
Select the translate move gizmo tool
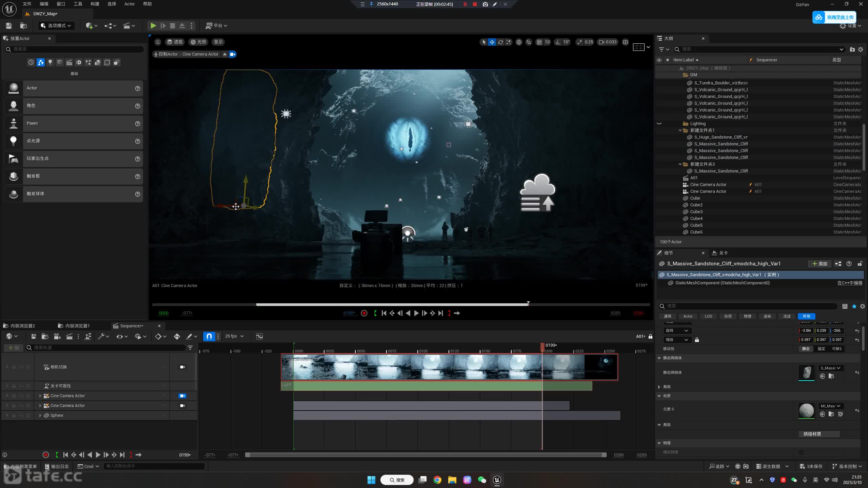point(492,42)
